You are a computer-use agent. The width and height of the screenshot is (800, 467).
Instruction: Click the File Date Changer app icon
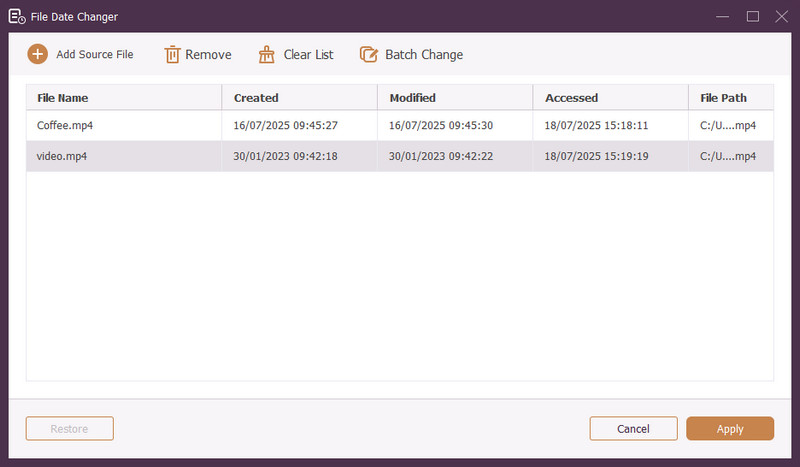[16, 16]
